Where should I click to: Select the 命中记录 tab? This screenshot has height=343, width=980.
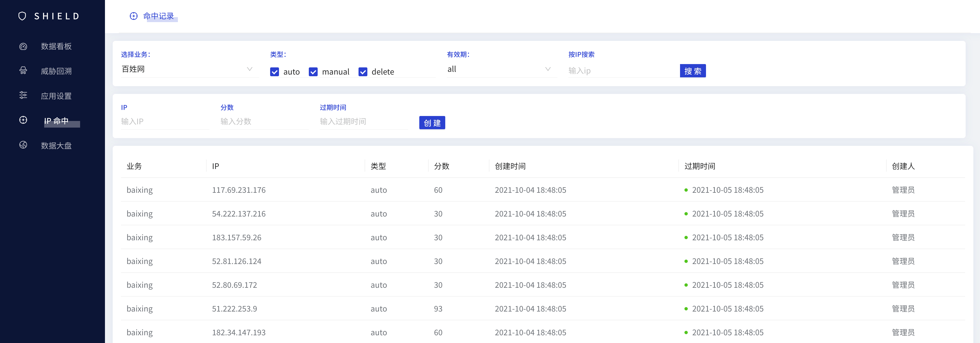[x=158, y=16]
